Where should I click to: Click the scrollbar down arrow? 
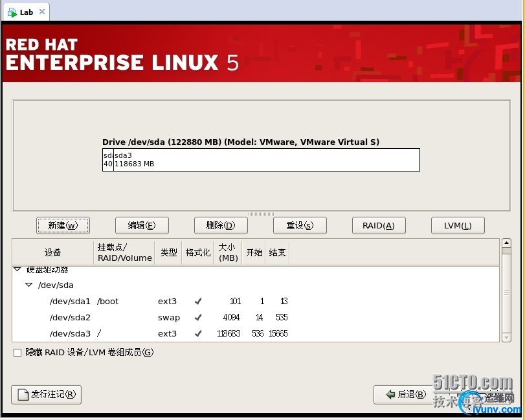(x=506, y=337)
